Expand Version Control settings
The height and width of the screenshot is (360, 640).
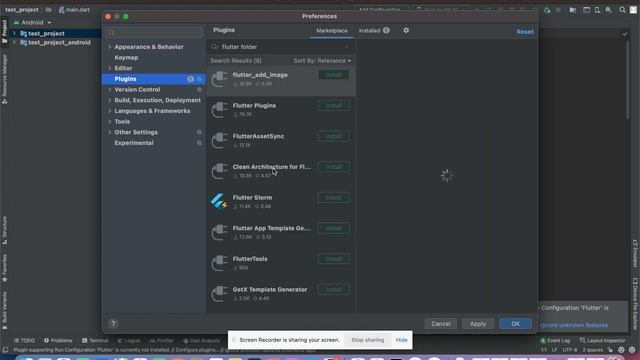coord(110,89)
